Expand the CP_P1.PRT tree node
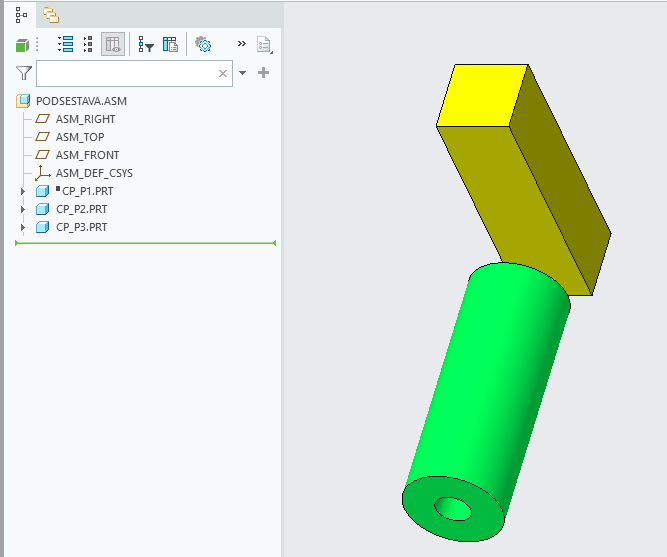 (24, 191)
